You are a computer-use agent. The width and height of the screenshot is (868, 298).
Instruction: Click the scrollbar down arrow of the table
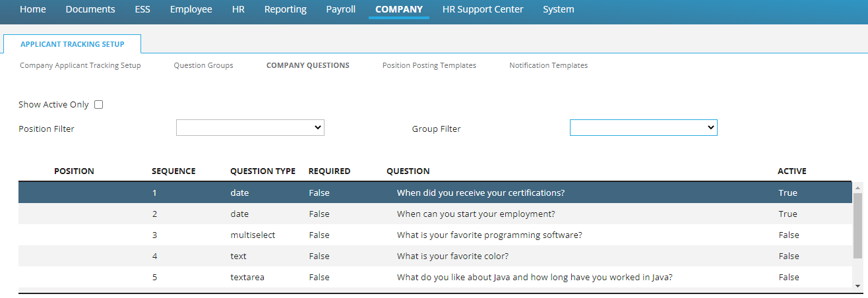point(857,285)
